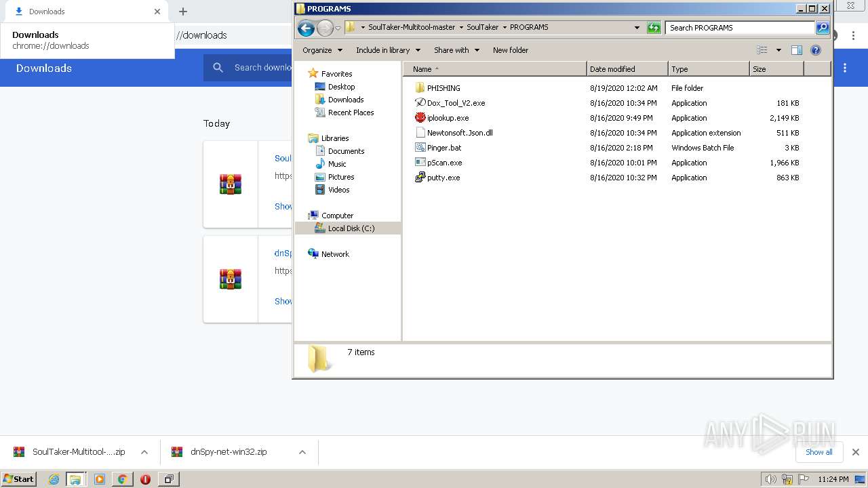
Task: Expand SoulTaker breadcrumb arrow in address bar
Action: pyautogui.click(x=504, y=28)
